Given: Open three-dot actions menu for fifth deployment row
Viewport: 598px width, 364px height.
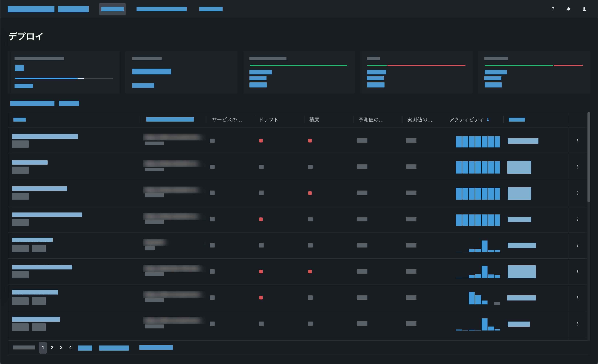Looking at the screenshot, I should [x=578, y=245].
